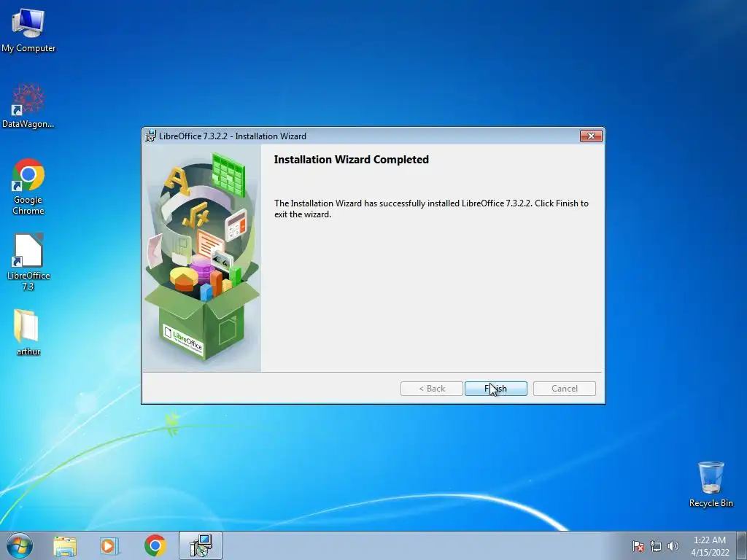Click the LibreOffice box artwork in the wizard
The height and width of the screenshot is (560, 747).
point(202,258)
